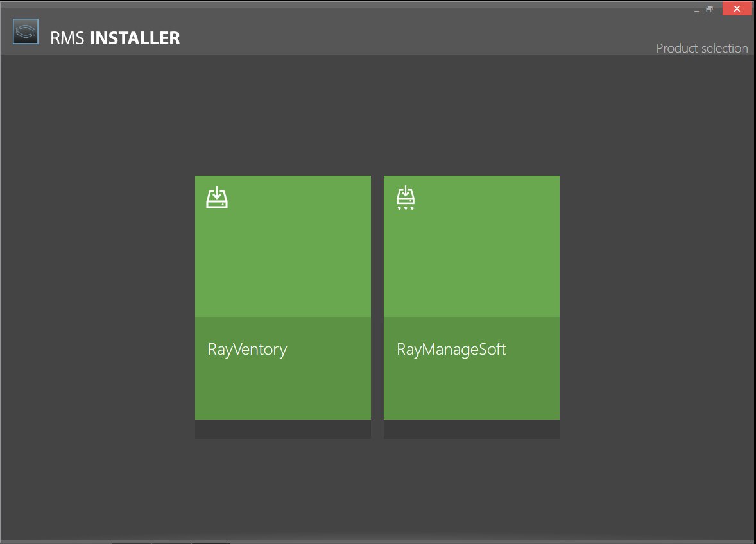Viewport: 756px width, 544px height.
Task: Click RayVentory tile's darker green lower section
Action: click(282, 391)
